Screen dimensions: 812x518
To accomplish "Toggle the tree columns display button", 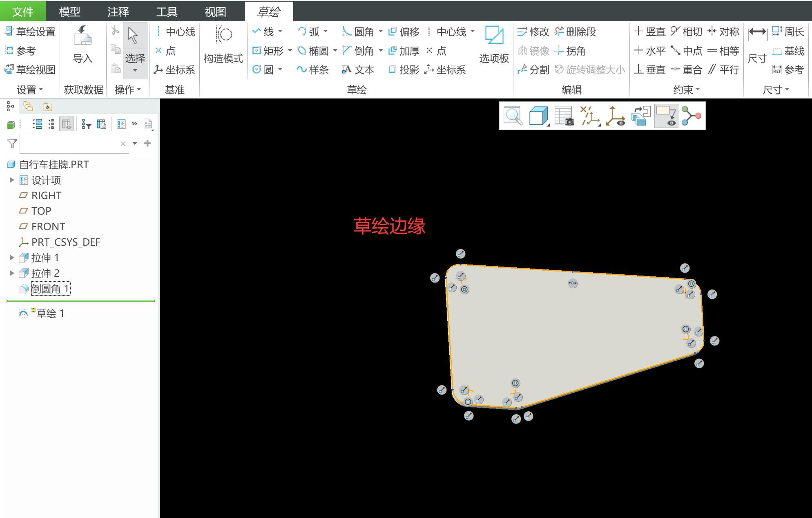I will click(67, 124).
